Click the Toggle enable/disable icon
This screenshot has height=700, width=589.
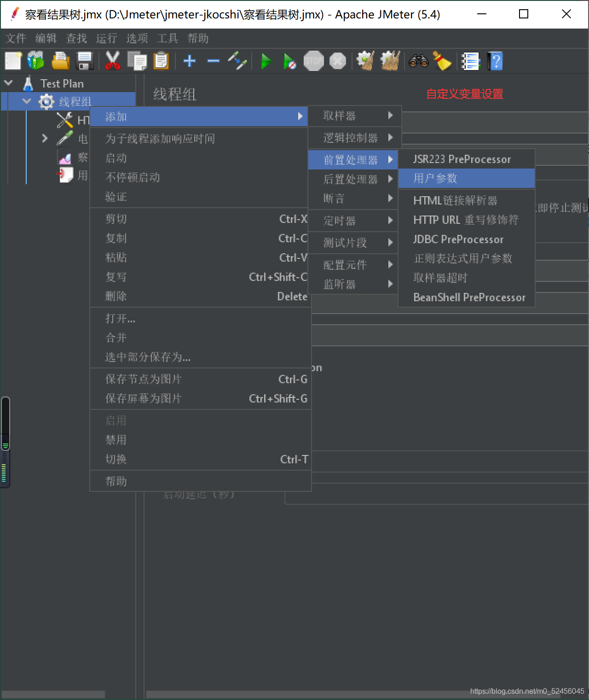pos(237,61)
